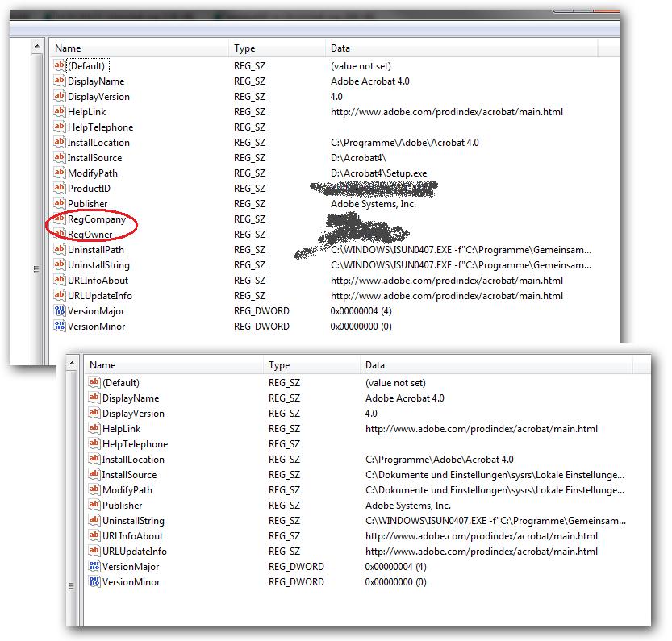Click InstallSource 'C:\Dokumente und Einstellungen' data in lower list

[495, 475]
